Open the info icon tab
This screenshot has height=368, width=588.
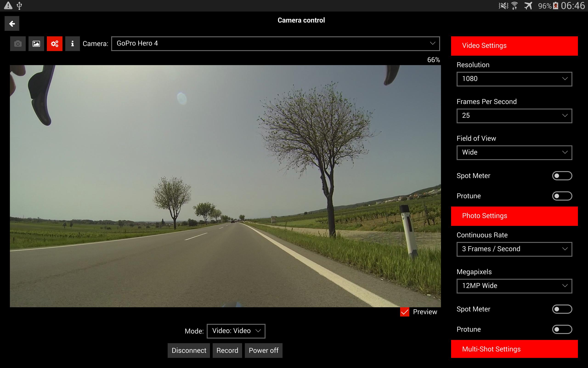coord(72,44)
